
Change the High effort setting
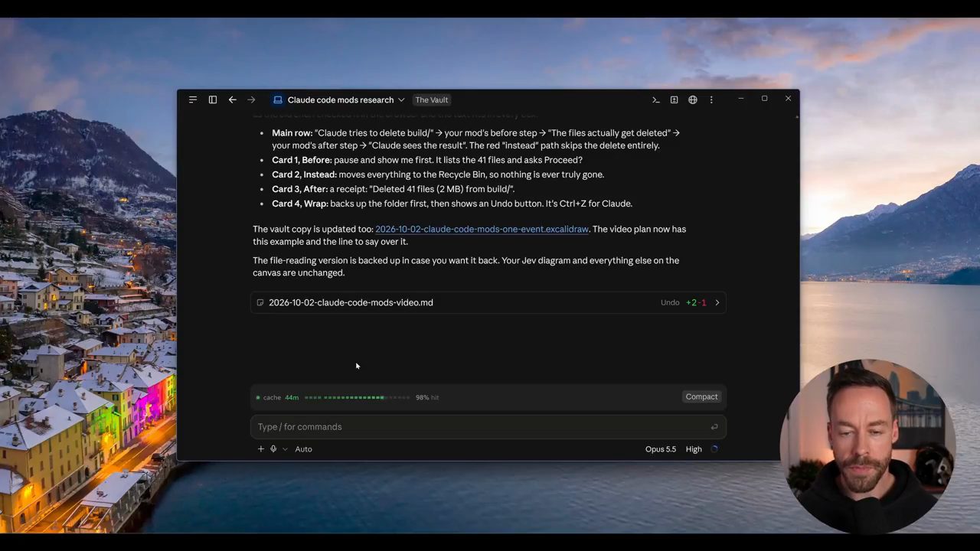point(694,449)
